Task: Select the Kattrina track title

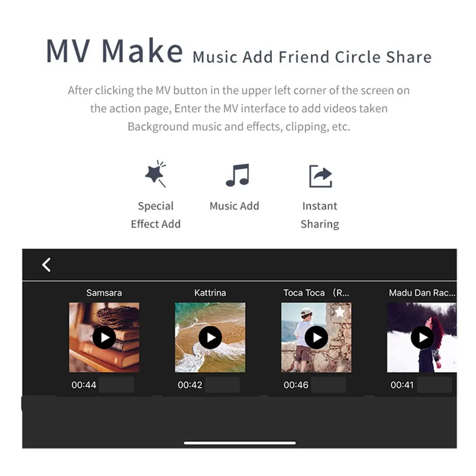Action: [210, 293]
